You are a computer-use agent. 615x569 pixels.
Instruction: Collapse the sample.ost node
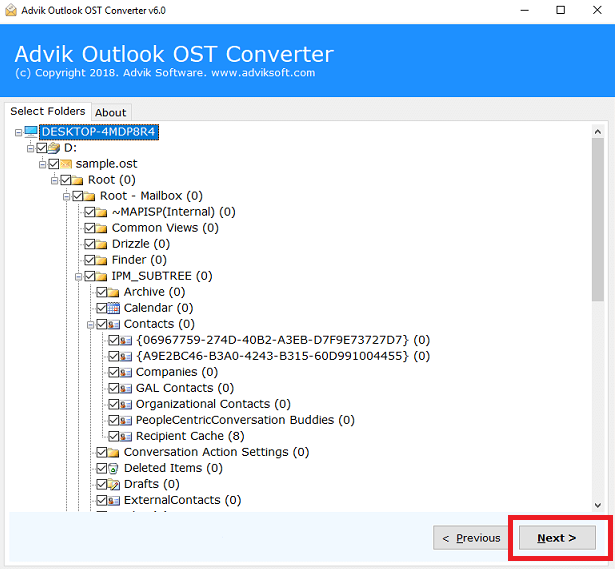click(42, 165)
